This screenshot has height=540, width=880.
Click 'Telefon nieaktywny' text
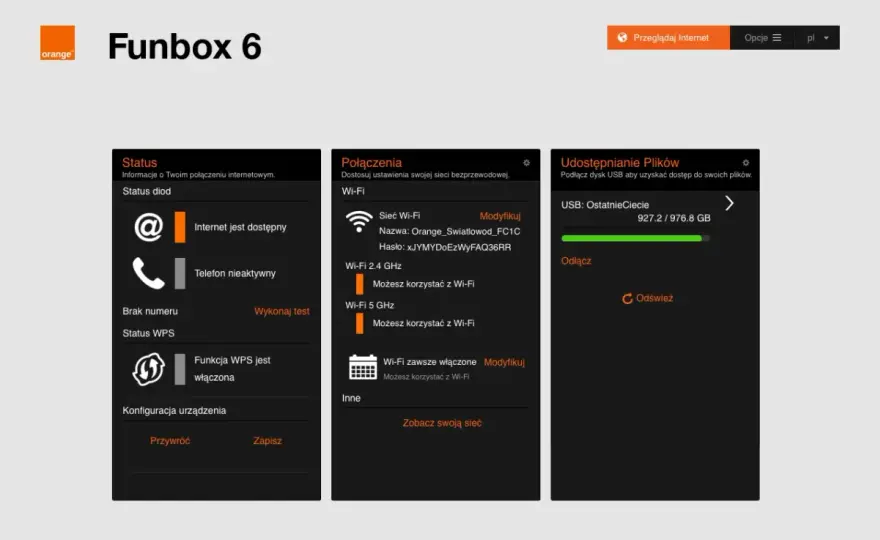point(235,273)
